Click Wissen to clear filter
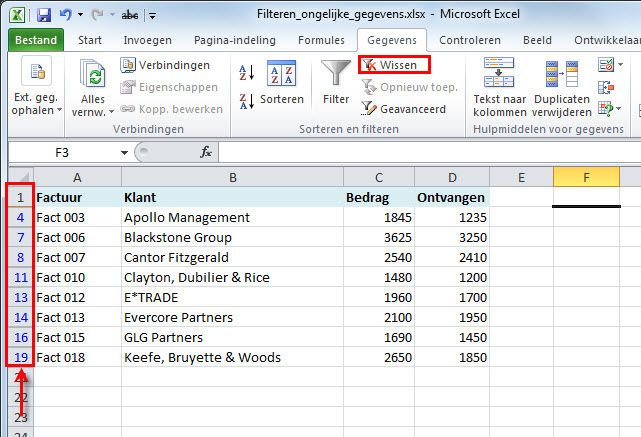The height and width of the screenshot is (437, 641). coord(394,65)
